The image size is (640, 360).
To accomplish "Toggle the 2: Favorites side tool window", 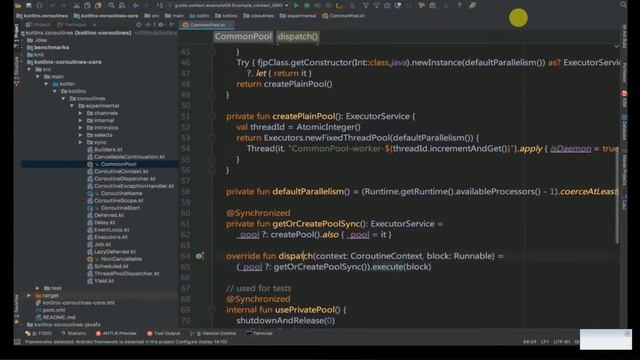I will [16, 309].
